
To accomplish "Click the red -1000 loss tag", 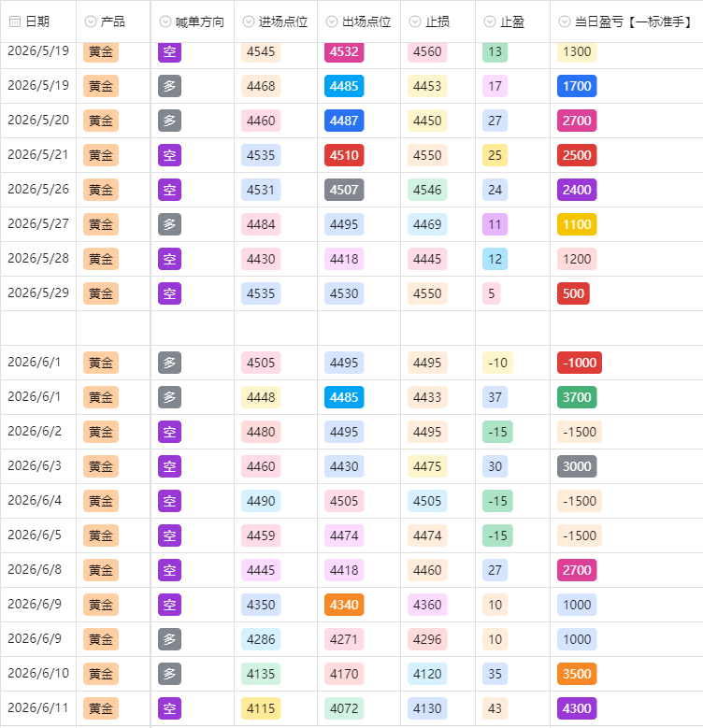I will pyautogui.click(x=580, y=363).
